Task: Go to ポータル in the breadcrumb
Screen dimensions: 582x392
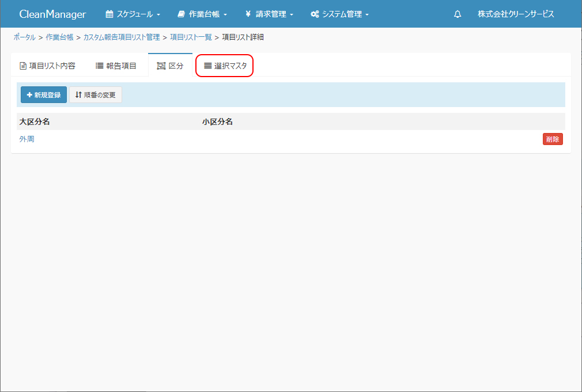Action: (x=24, y=37)
